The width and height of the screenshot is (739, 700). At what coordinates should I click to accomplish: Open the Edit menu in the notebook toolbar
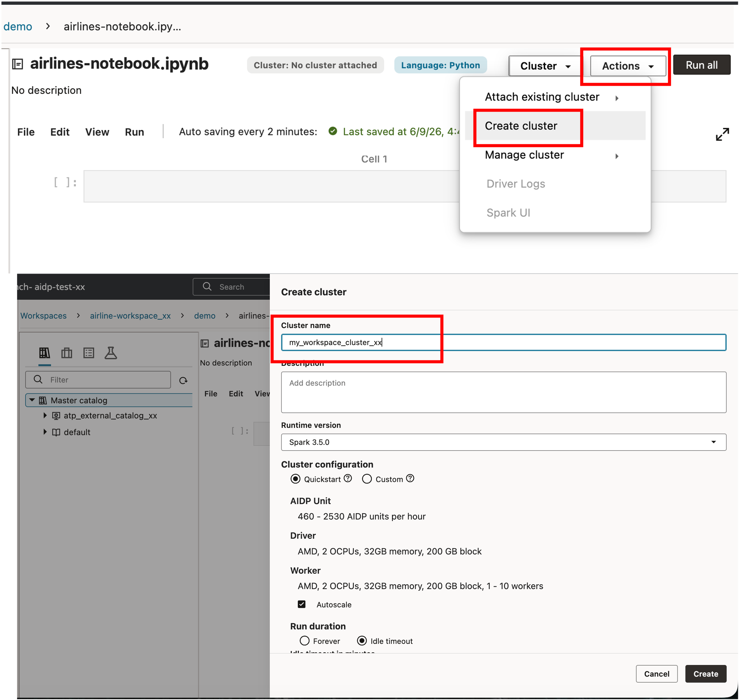(60, 132)
